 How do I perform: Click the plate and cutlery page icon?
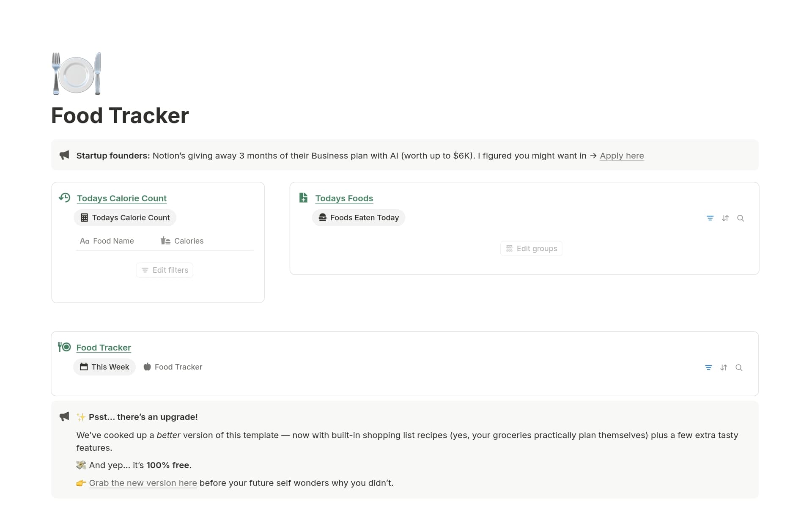[x=76, y=73]
